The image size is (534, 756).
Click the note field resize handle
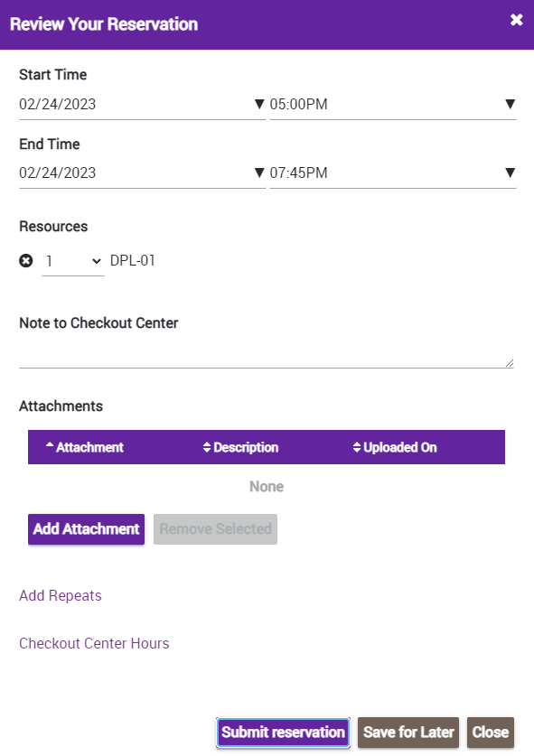510,363
